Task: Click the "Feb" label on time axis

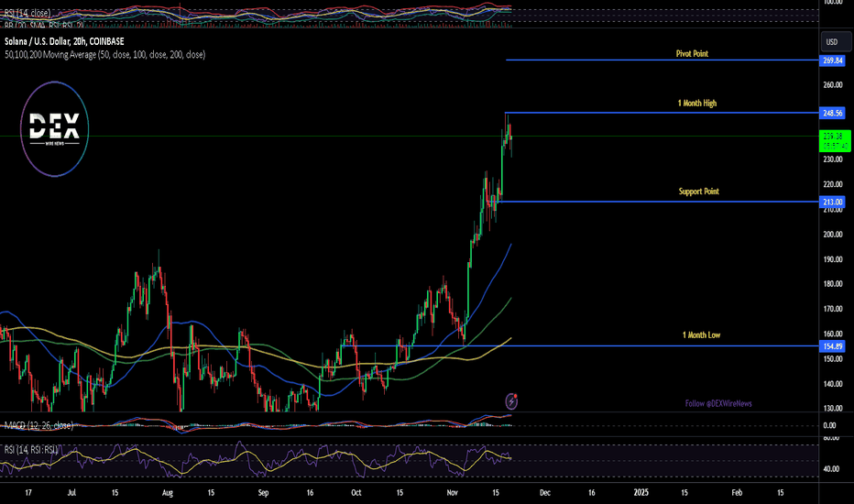Action: (x=737, y=493)
